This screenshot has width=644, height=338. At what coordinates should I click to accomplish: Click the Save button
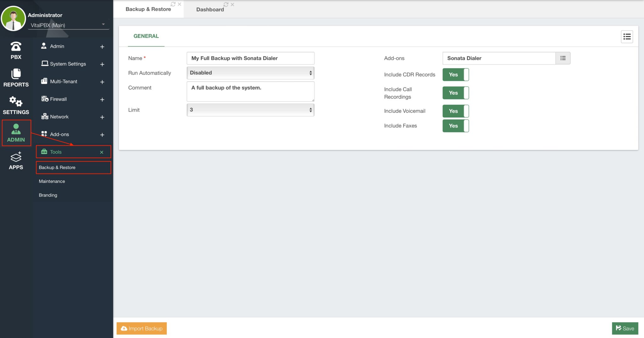pyautogui.click(x=625, y=328)
